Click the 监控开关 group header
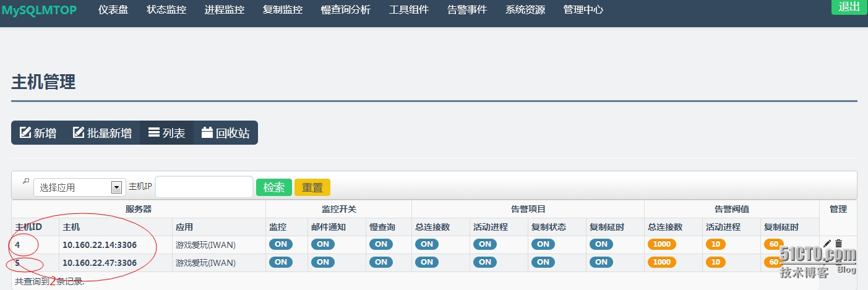 [339, 209]
